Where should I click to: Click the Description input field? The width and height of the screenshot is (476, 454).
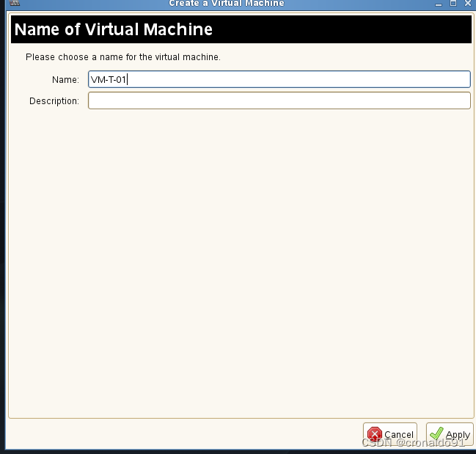coord(279,100)
